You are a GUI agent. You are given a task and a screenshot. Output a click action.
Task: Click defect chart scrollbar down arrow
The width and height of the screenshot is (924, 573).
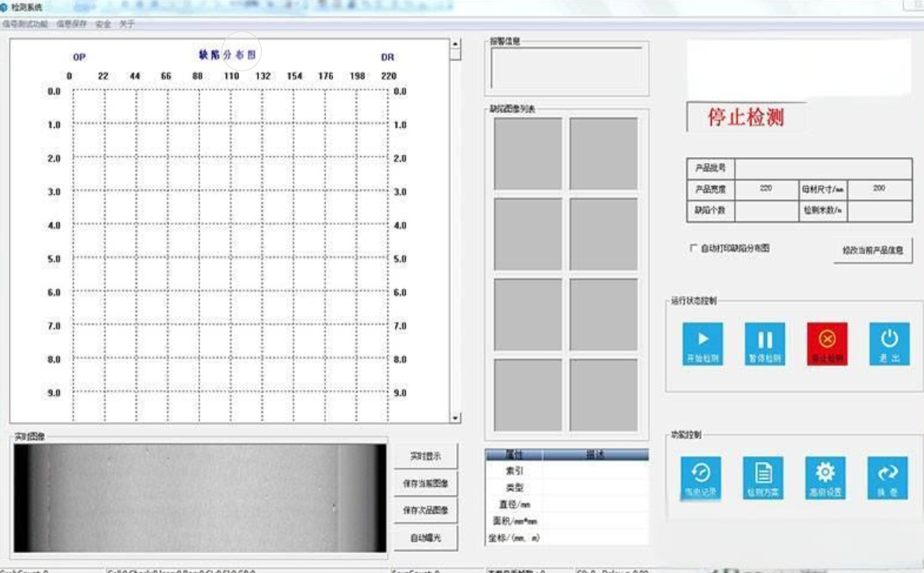[455, 417]
